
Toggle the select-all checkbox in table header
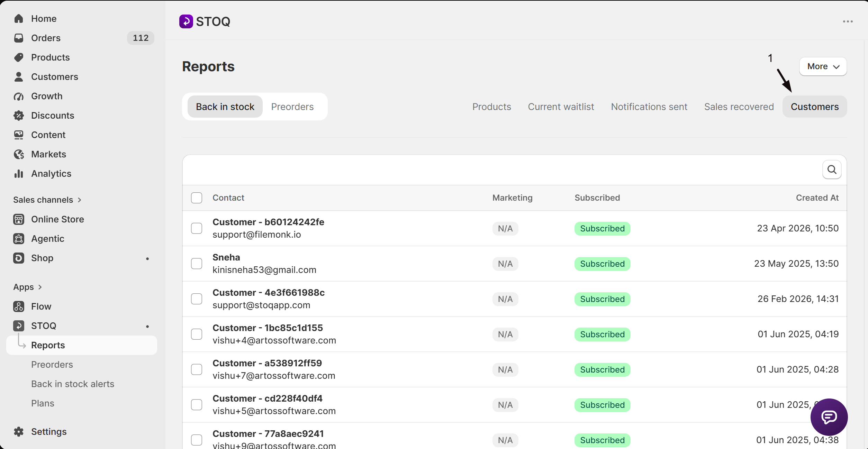pos(197,198)
